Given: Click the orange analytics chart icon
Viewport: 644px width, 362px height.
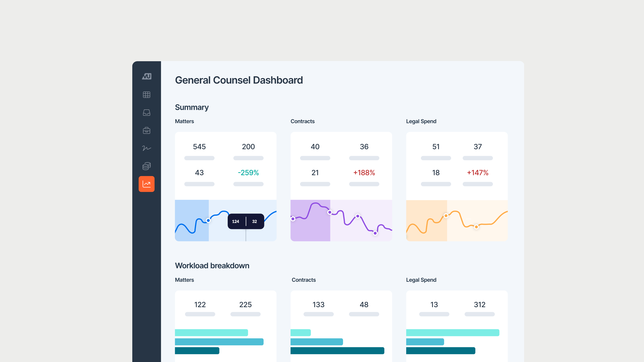Looking at the screenshot, I should [x=147, y=184].
